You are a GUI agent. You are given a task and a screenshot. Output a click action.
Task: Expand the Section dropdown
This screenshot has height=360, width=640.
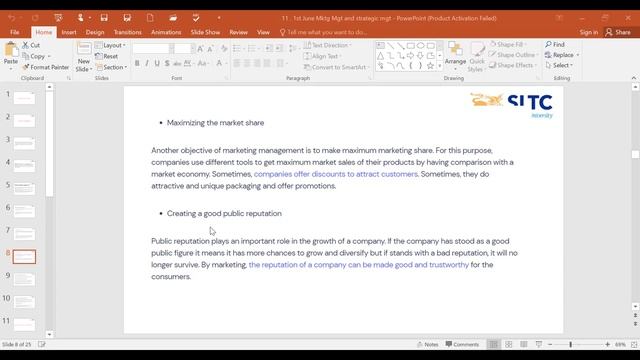[x=112, y=67]
